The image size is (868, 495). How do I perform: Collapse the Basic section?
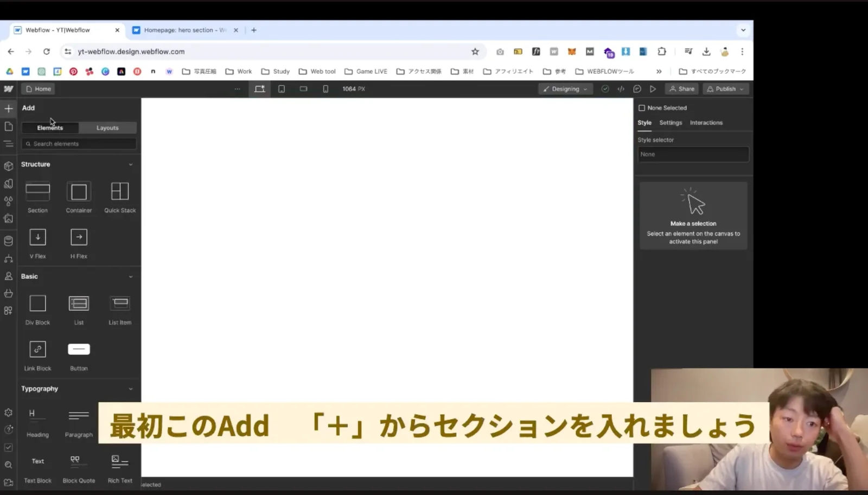131,277
